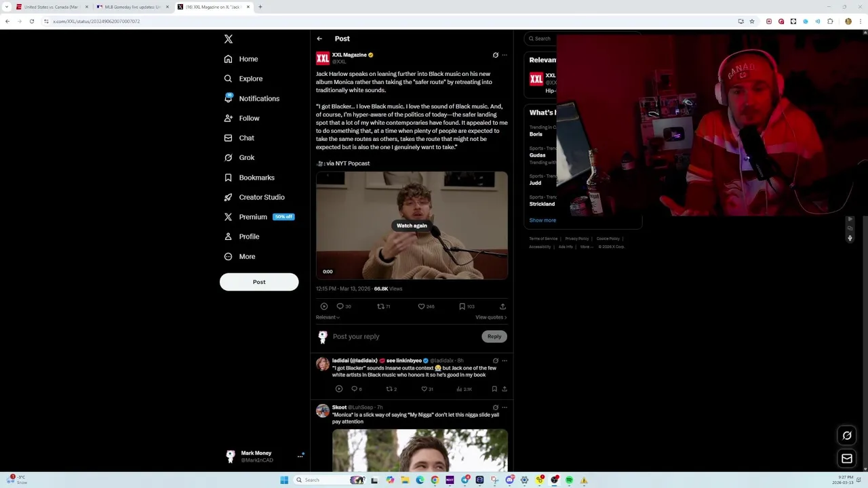Reply to ladidai's comment
Screen dimensions: 868x488
[x=356, y=389]
